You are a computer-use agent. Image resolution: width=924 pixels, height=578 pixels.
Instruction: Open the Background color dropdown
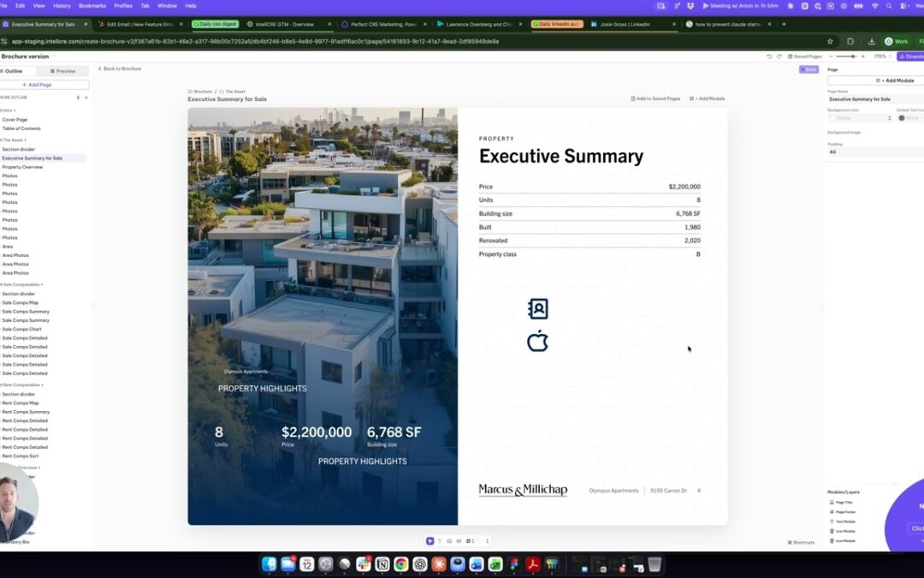[861, 118]
